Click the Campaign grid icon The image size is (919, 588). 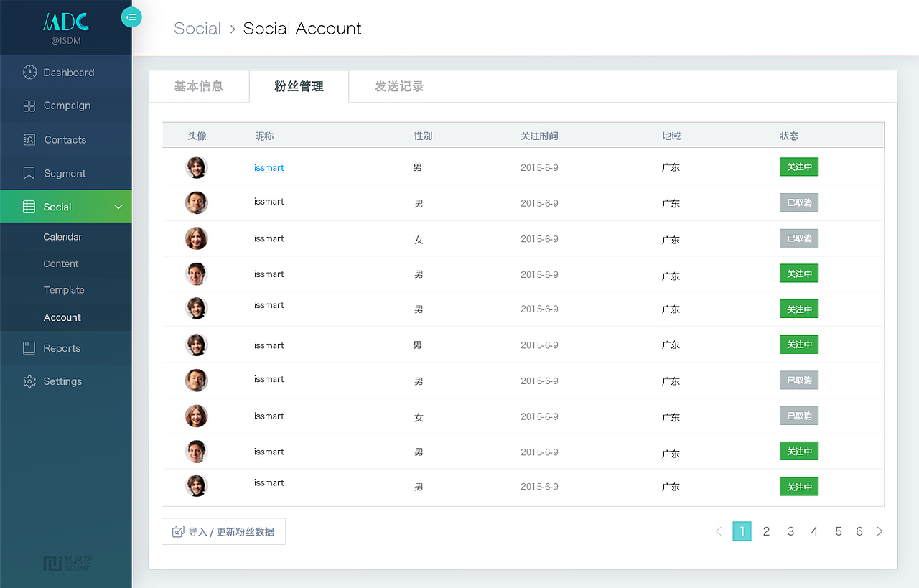29,106
